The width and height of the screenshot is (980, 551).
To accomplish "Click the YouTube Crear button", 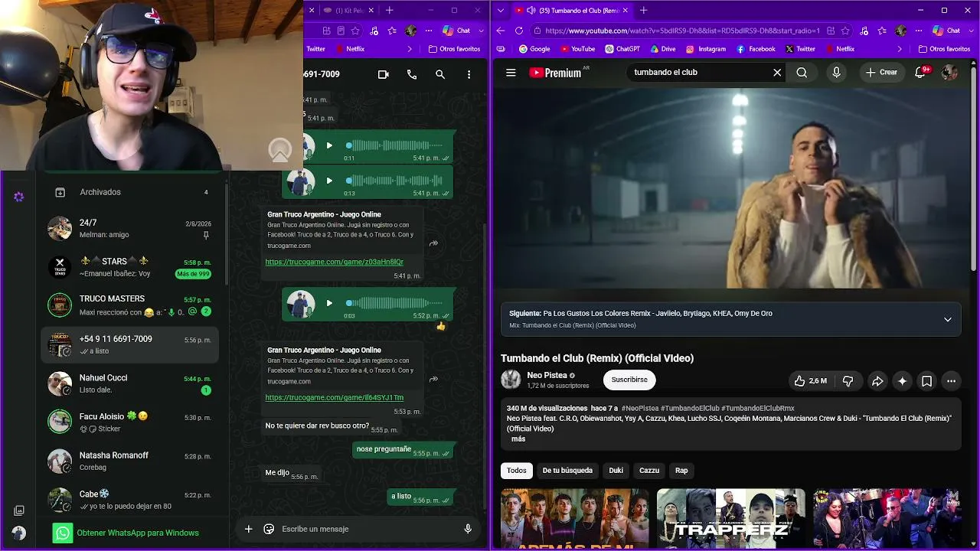I will 881,73.
